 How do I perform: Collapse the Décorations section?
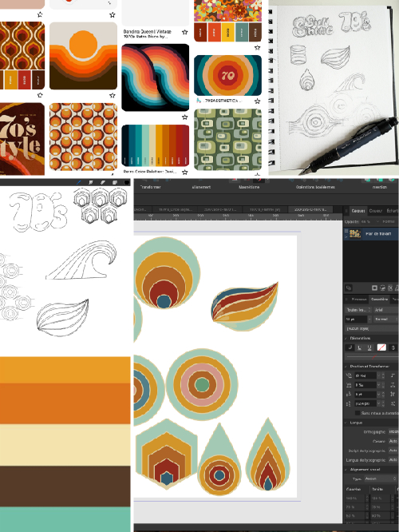pyautogui.click(x=346, y=338)
